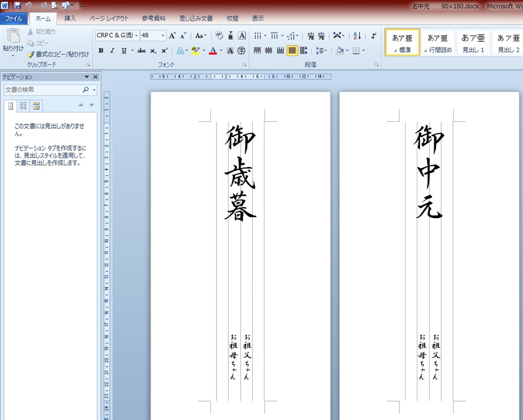This screenshot has width=523, height=420.
Task: Click the Phonetic Guide (ruby) icon
Action: pos(230,35)
